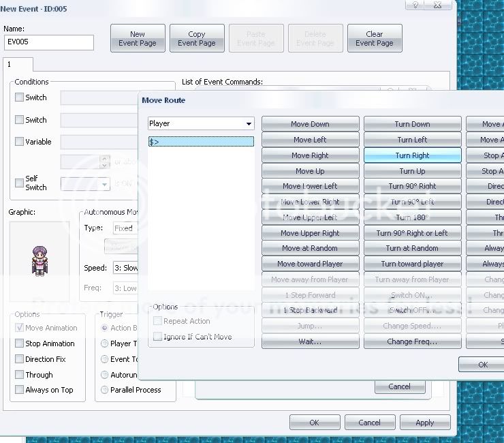This screenshot has height=443, width=504.
Task: Select the Turn 180° command
Action: [x=412, y=217]
